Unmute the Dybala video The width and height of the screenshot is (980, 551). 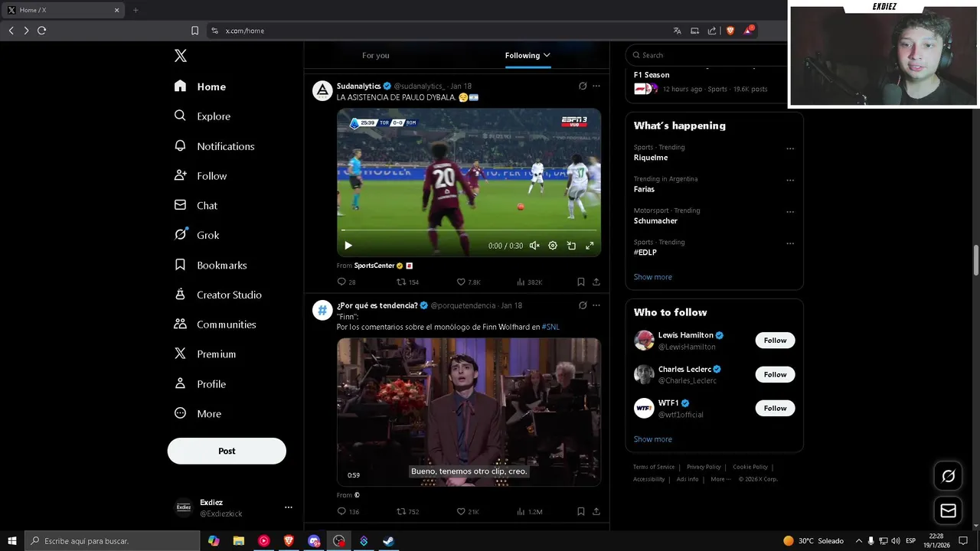(534, 246)
